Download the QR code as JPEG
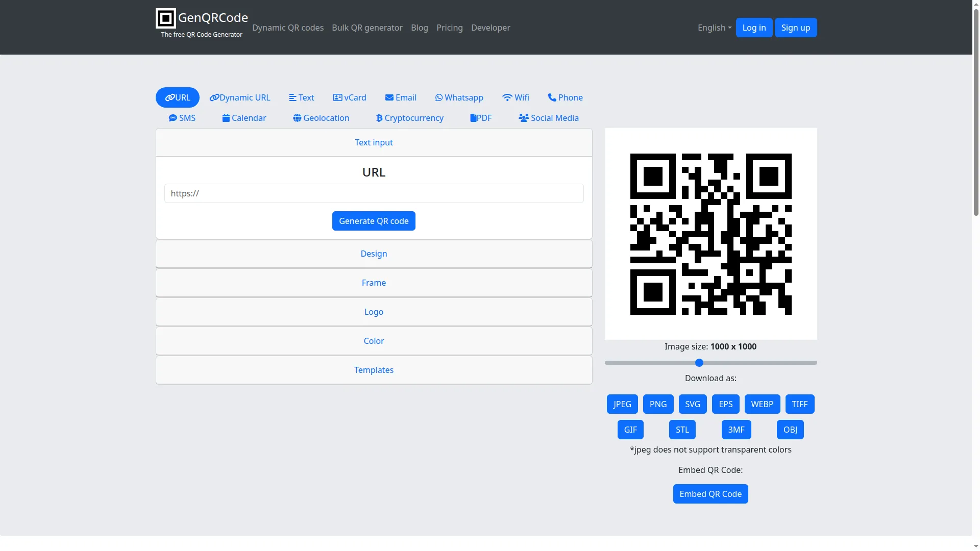This screenshot has height=551, width=980. tap(622, 404)
